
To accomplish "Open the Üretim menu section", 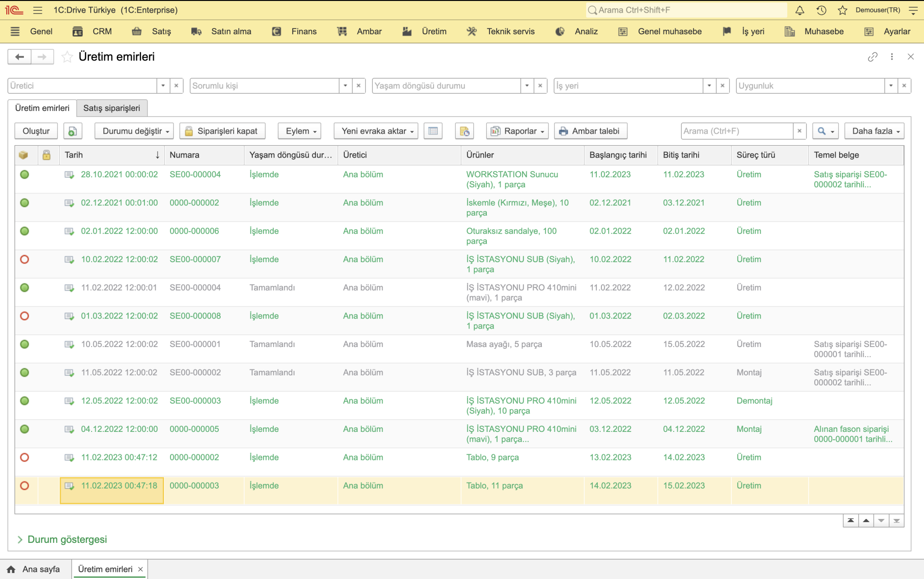I will [x=425, y=31].
